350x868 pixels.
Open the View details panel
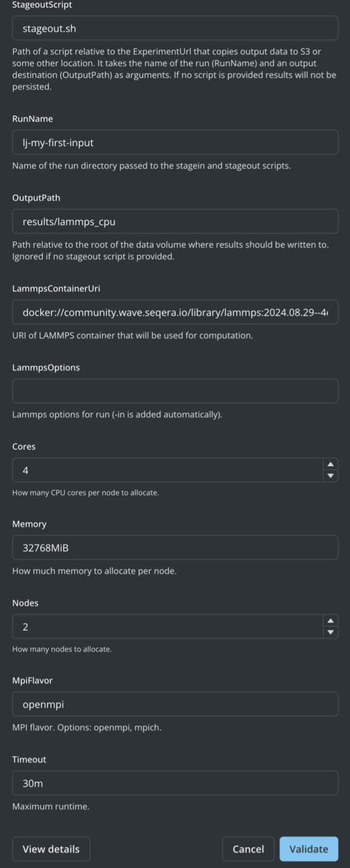pyautogui.click(x=51, y=848)
